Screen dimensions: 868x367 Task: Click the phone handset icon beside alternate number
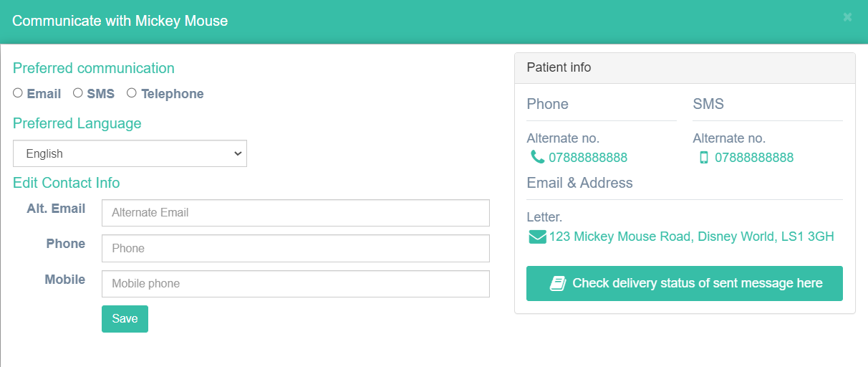click(537, 157)
